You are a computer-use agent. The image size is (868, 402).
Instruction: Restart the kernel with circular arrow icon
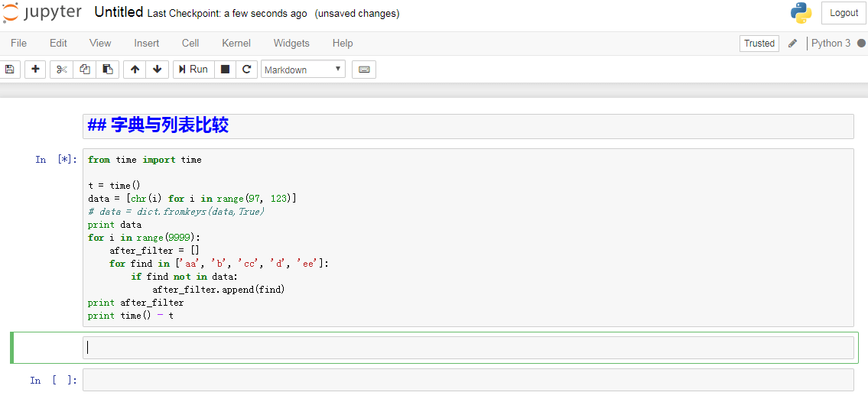click(247, 70)
